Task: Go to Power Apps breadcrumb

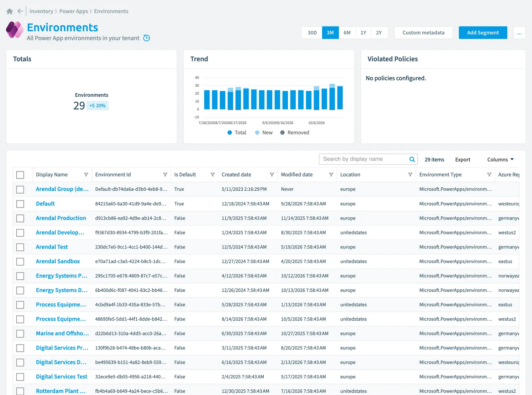Action: click(74, 11)
